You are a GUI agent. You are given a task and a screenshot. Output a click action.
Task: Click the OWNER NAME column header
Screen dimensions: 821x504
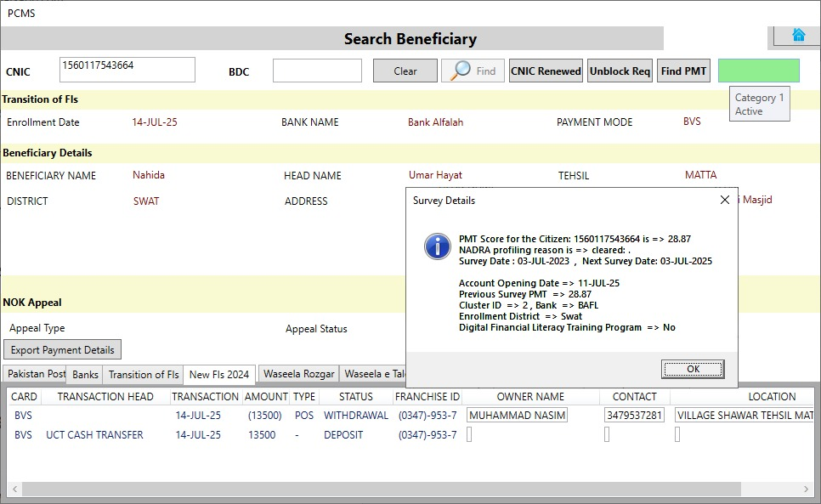coord(530,397)
